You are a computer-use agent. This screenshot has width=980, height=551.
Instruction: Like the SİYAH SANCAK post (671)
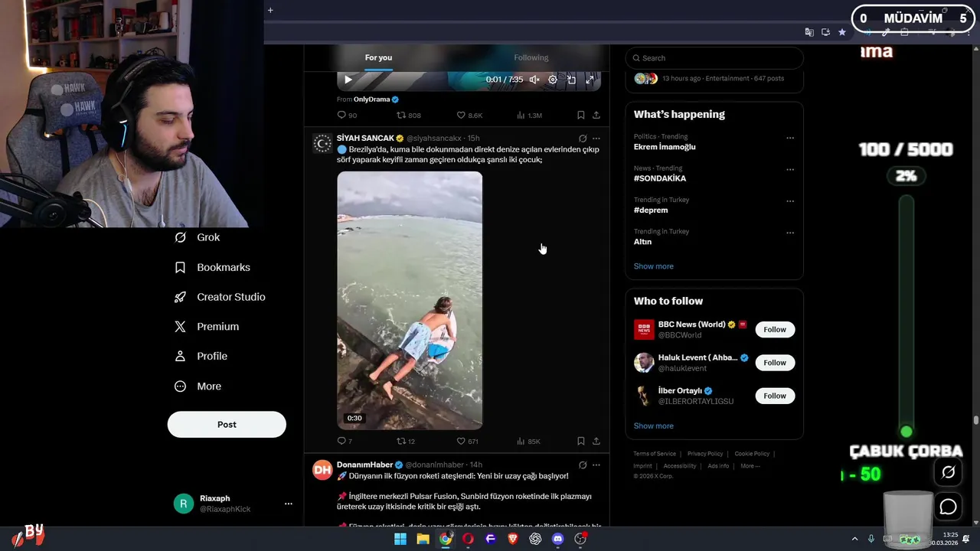tap(468, 441)
